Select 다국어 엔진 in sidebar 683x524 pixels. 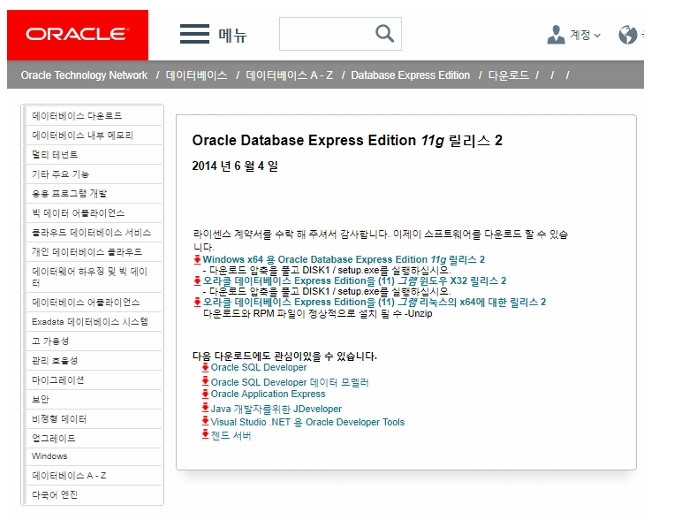(94, 495)
